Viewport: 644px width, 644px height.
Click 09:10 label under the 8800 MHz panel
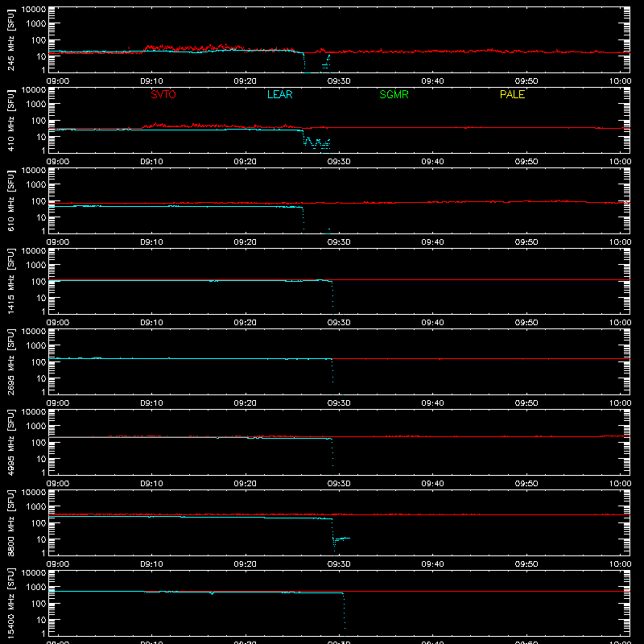pos(151,564)
